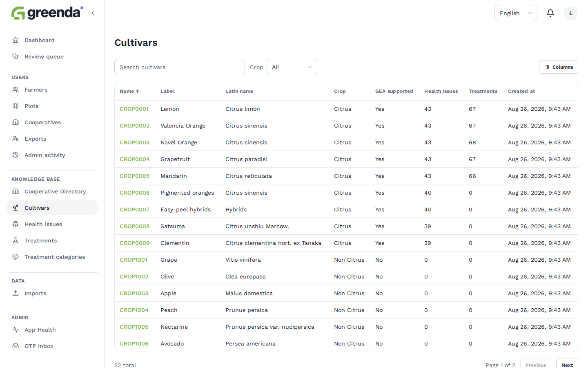
Task: Select the 'Valencia Orange' label cell
Action: point(183,126)
